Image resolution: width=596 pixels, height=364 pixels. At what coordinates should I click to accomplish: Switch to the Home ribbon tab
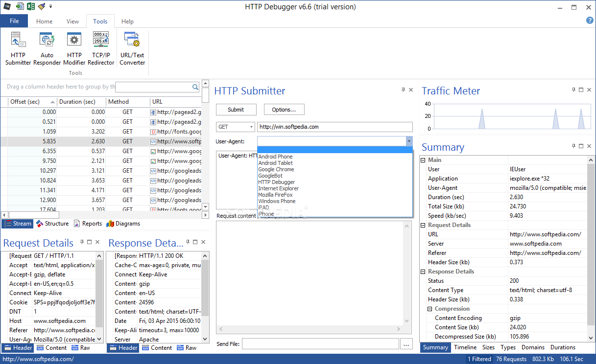pyautogui.click(x=44, y=22)
